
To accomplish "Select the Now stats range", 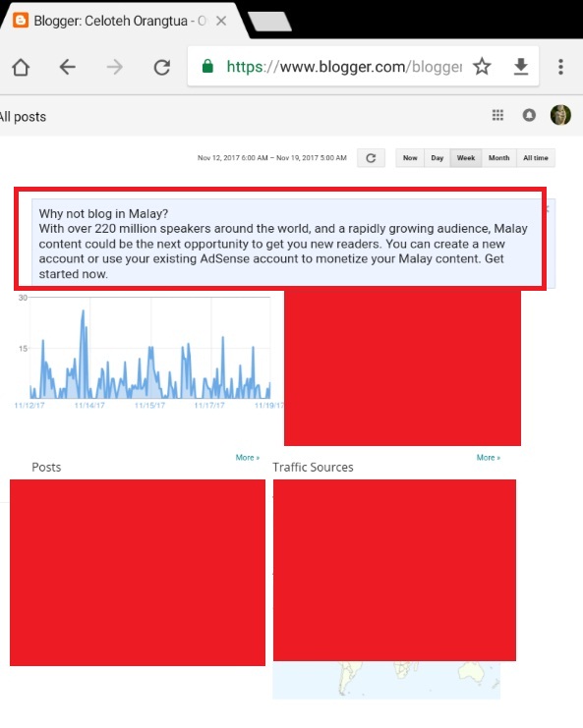I will point(410,158).
